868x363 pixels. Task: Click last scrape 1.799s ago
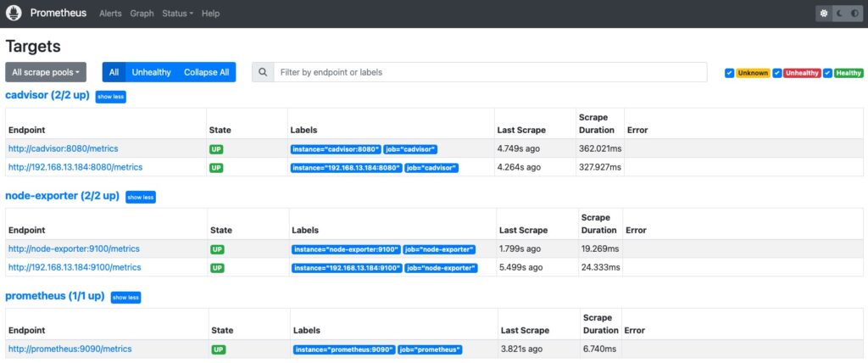[520, 249]
